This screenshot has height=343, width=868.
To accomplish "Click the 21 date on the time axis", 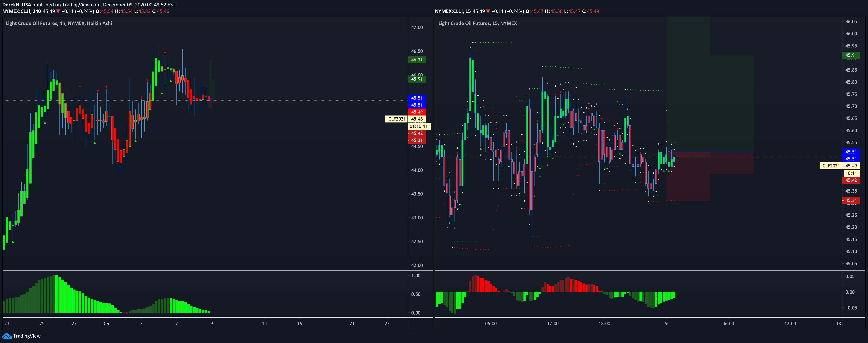I will pos(352,324).
